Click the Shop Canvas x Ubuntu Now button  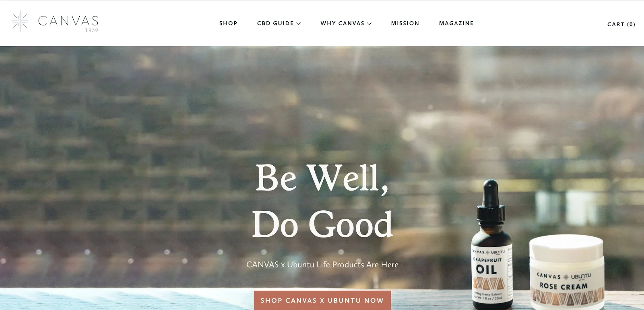(x=322, y=300)
